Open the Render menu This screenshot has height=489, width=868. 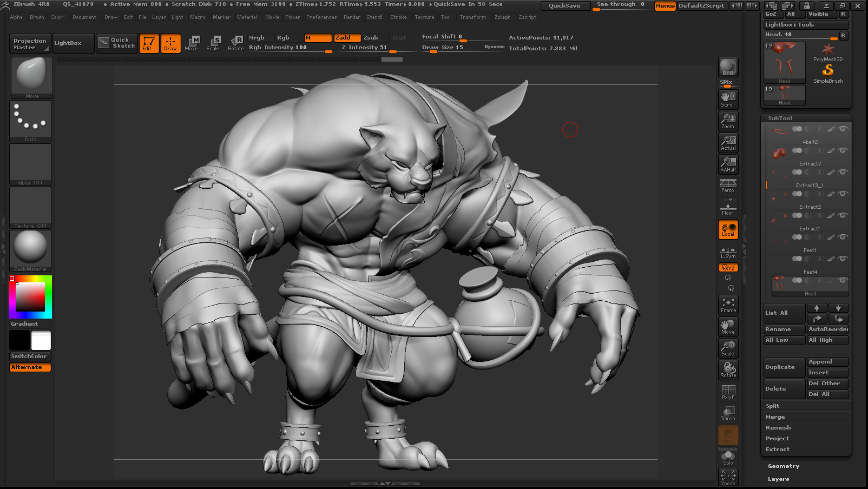click(352, 17)
